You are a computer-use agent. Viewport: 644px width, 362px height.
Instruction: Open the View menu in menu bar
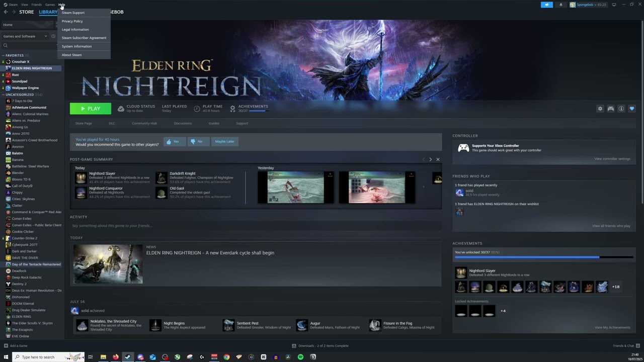click(x=24, y=5)
